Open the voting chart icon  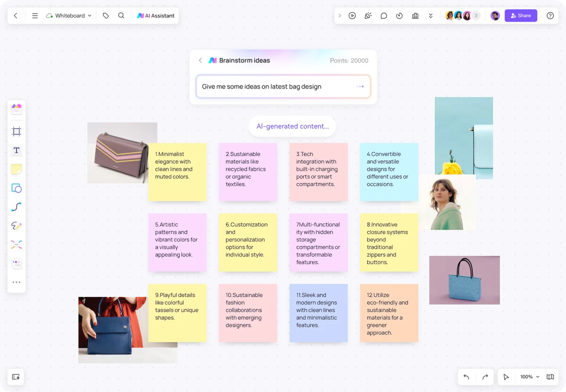click(x=415, y=16)
